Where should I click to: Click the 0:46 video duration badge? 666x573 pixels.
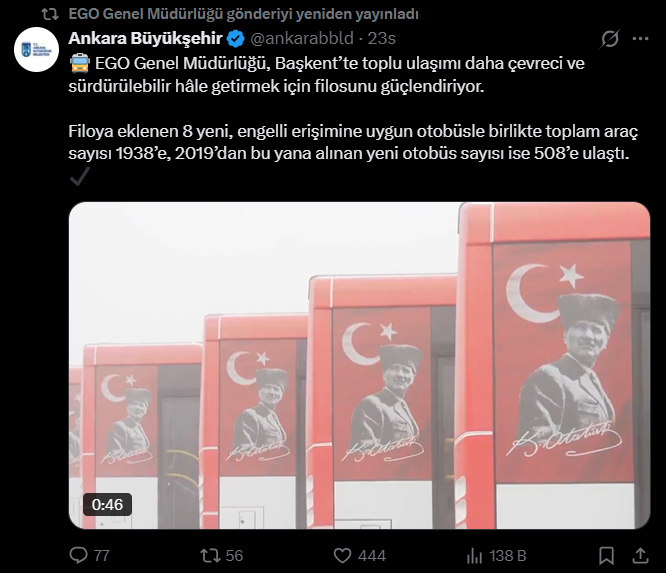point(107,504)
